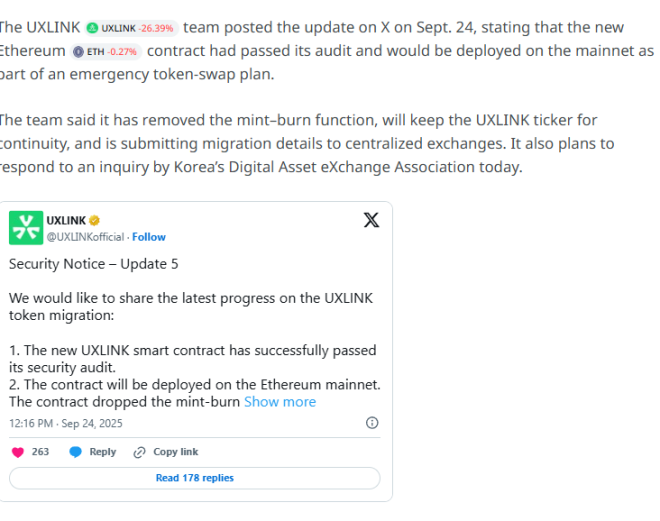
Task: Click the UXLINK account name
Action: [x=66, y=221]
